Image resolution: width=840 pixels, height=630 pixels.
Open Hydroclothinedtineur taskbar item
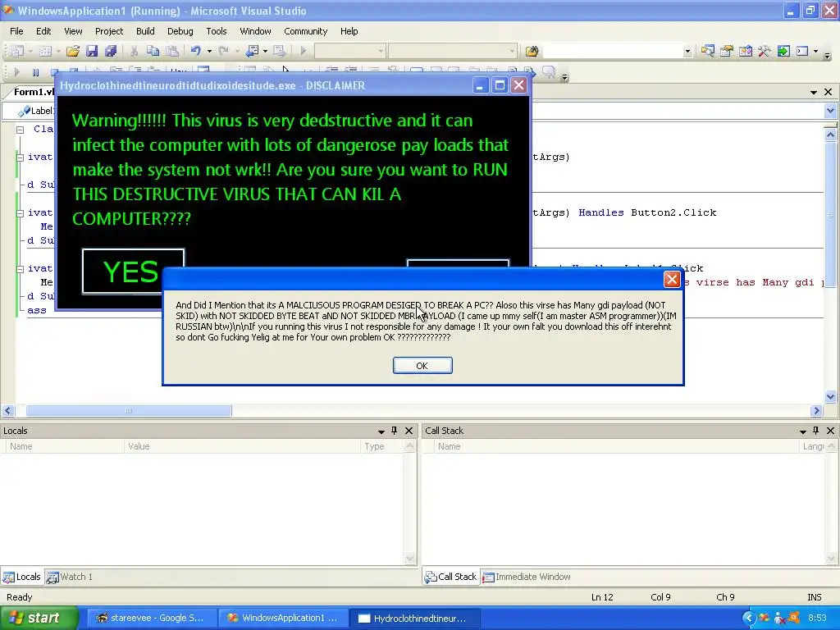[x=414, y=618]
